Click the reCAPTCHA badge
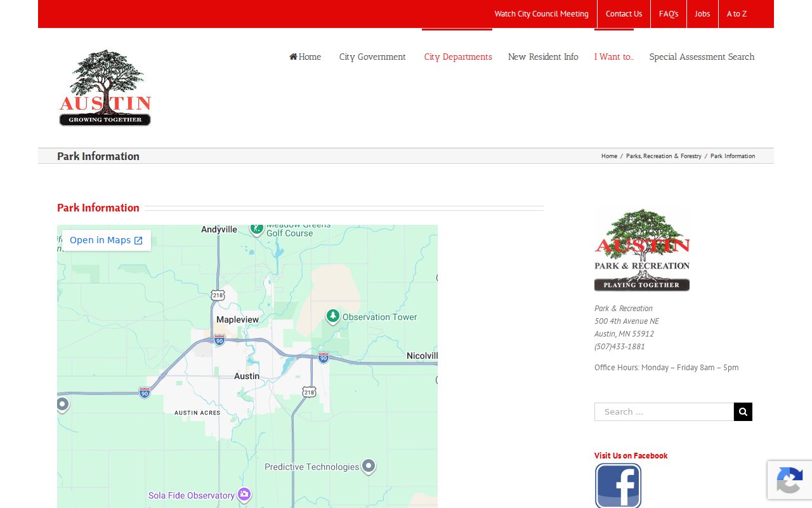 click(789, 480)
